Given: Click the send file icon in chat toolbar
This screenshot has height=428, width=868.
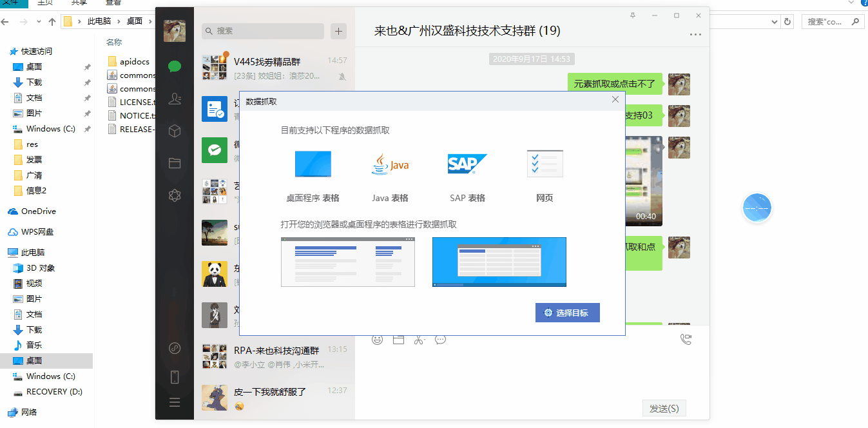Looking at the screenshot, I should (x=398, y=339).
